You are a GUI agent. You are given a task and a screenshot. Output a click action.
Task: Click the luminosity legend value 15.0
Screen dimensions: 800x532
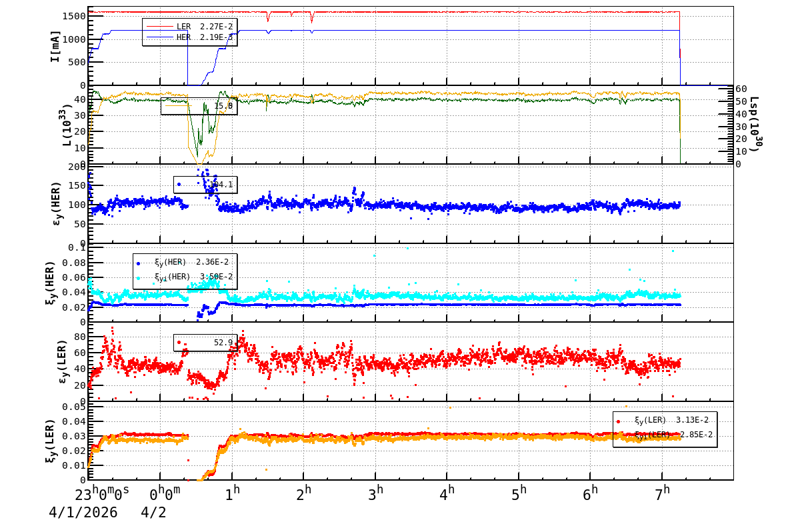pos(223,106)
